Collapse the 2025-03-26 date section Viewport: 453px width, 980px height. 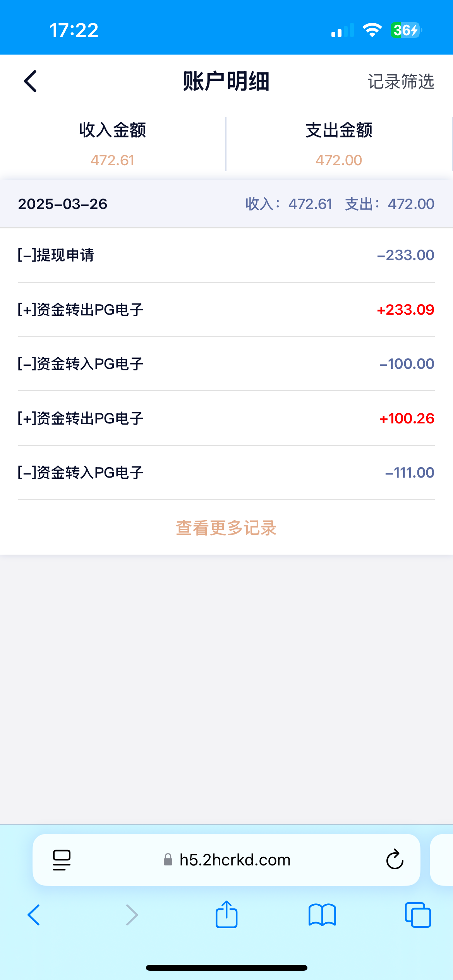(x=63, y=204)
